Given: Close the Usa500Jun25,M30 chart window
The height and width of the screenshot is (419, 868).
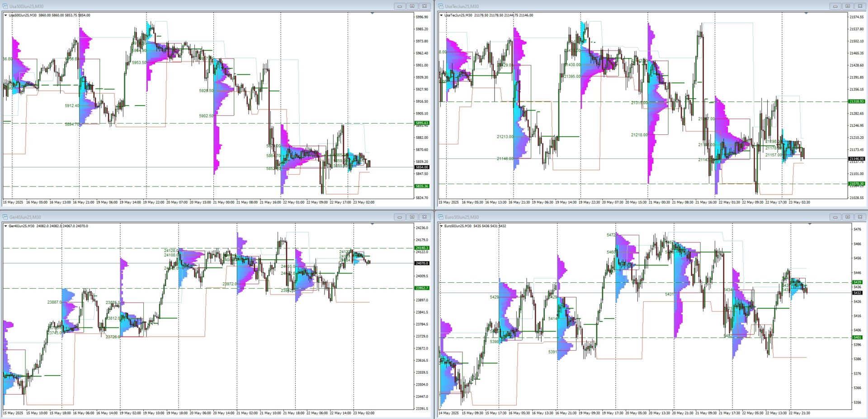Looking at the screenshot, I should point(424,6).
